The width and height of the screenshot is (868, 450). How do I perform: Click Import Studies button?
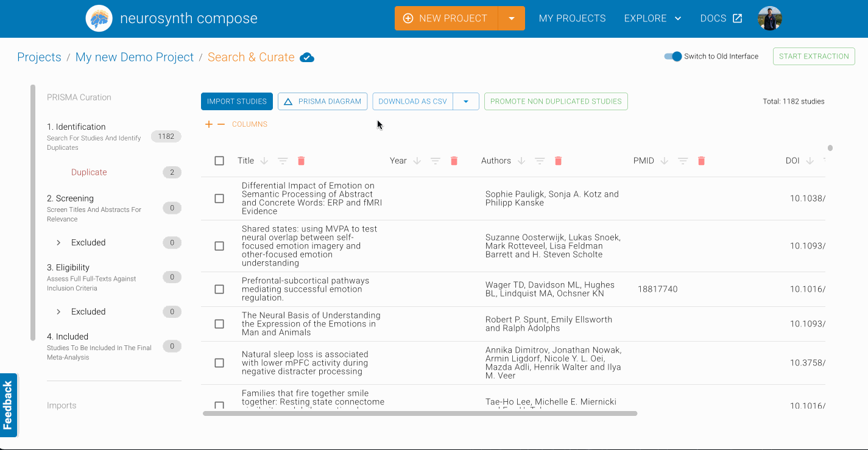pos(237,102)
